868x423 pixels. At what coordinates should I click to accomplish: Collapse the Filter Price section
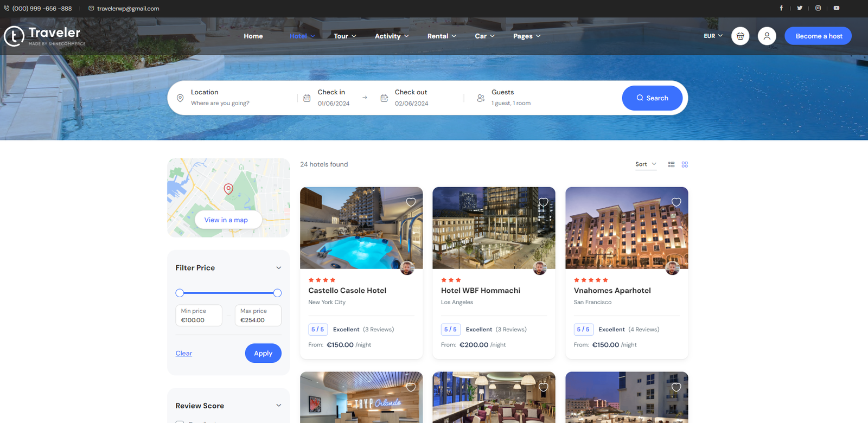(278, 268)
